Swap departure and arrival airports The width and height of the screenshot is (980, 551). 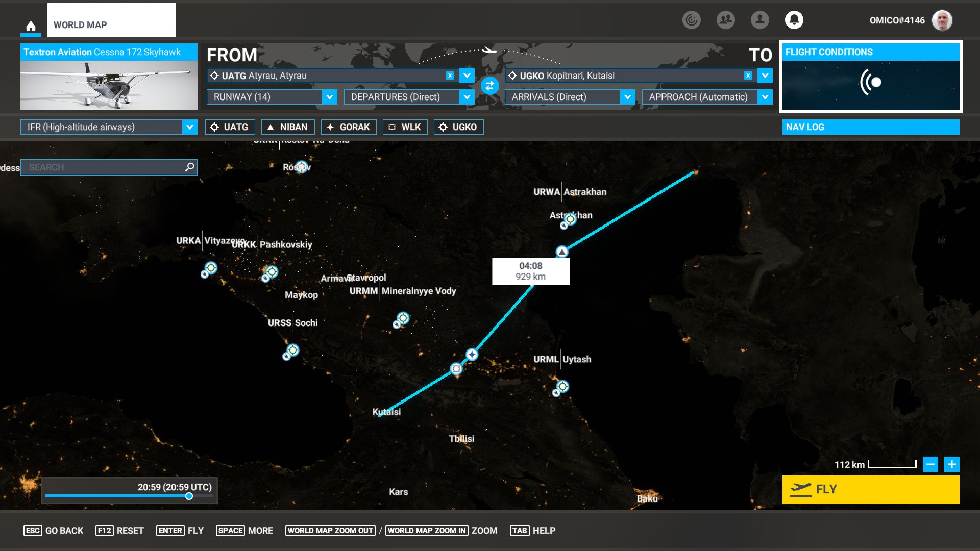click(x=489, y=86)
